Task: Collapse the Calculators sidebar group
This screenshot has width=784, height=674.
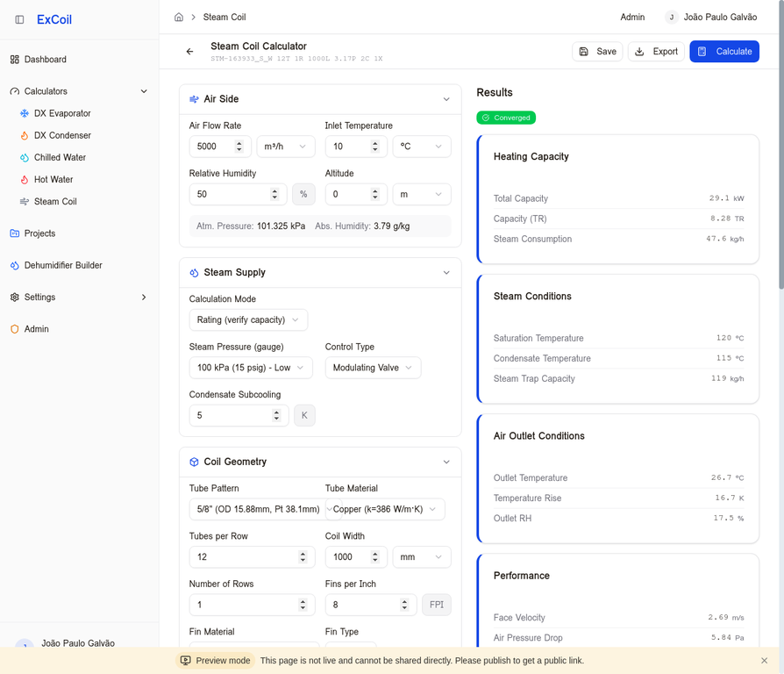Action: 144,91
